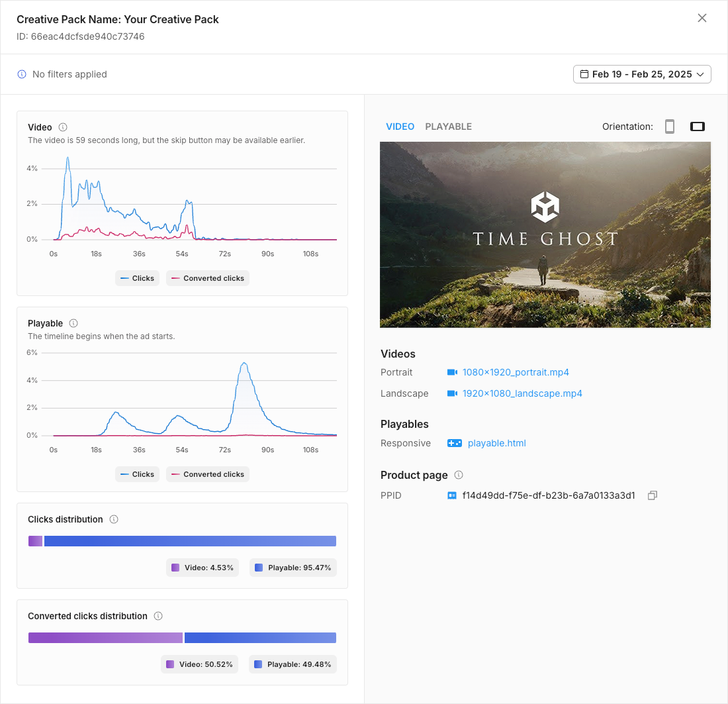Click the Time Ghost video preview thumbnail
This screenshot has width=728, height=704.
coord(545,234)
